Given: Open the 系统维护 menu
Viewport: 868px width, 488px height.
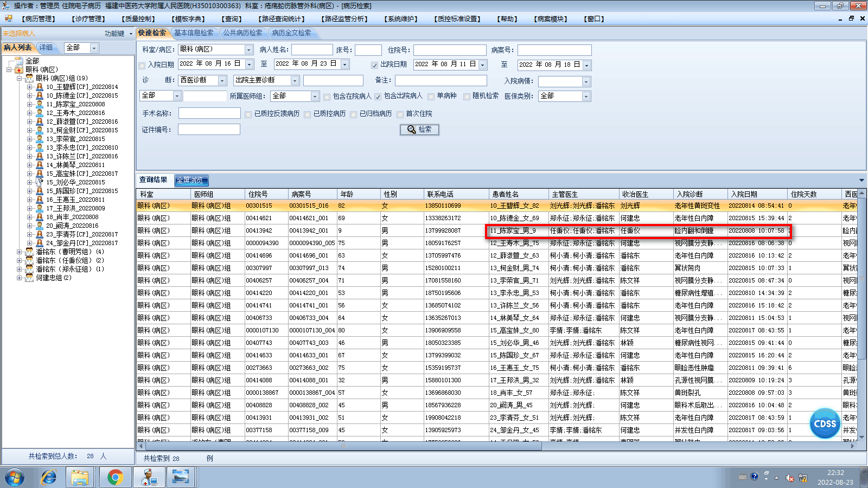Looking at the screenshot, I should pyautogui.click(x=401, y=19).
